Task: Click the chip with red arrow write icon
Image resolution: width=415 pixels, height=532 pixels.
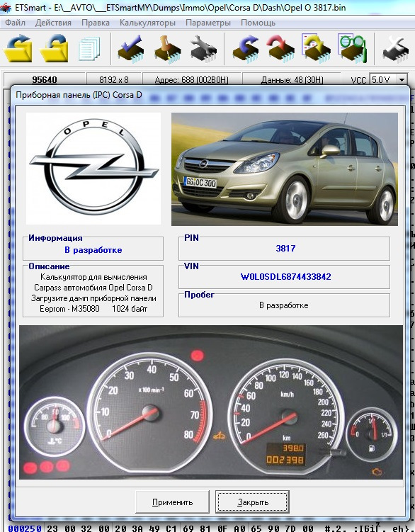Action: coord(281,49)
